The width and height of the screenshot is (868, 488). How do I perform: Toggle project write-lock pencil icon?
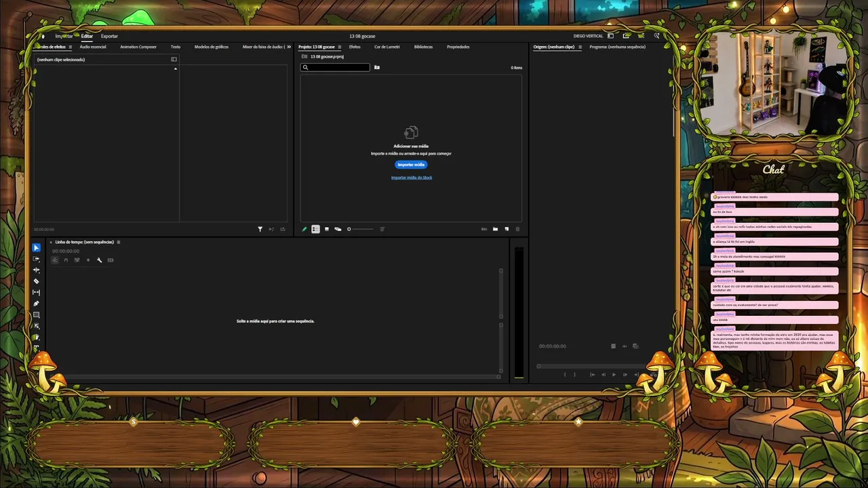[x=304, y=229]
